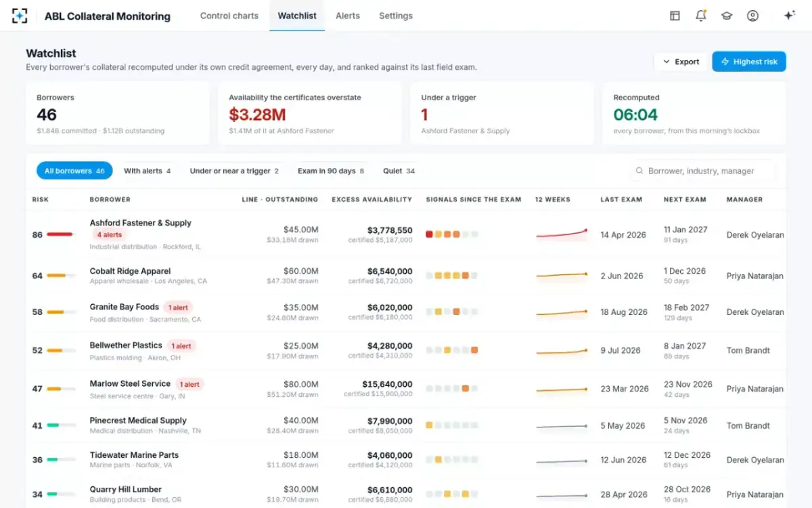Click the Under a trigger card
Viewport: 812px width, 508px height.
pyautogui.click(x=502, y=114)
